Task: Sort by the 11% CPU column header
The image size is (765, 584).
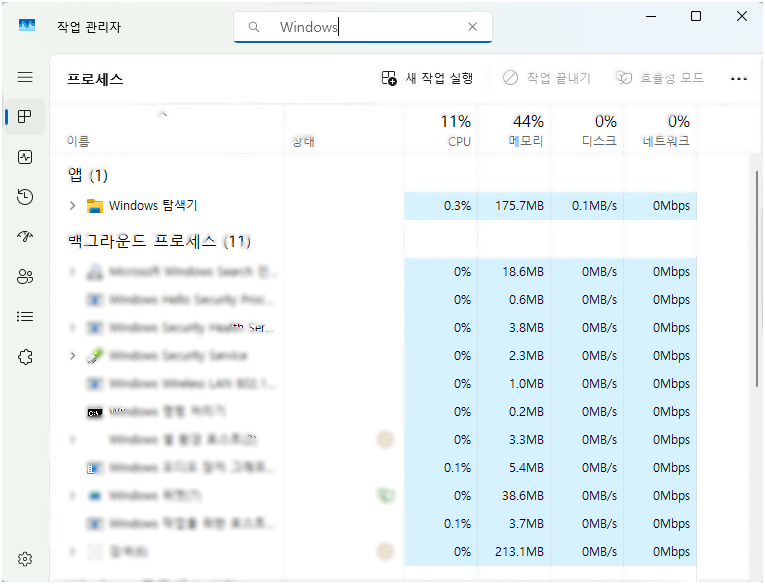Action: click(441, 130)
